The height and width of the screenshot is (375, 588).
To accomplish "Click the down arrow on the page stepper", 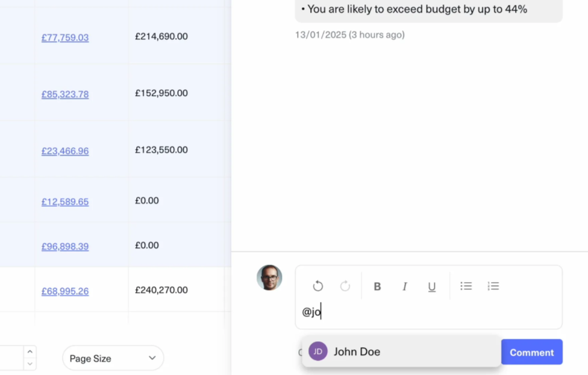I will [30, 364].
